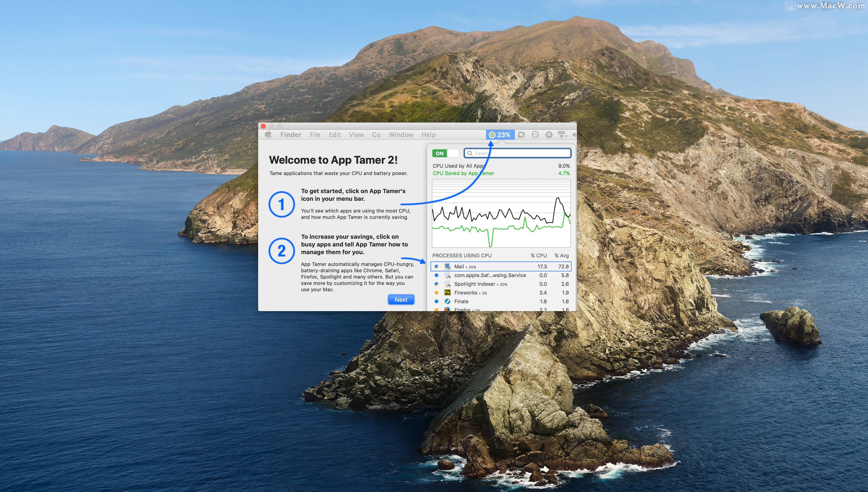This screenshot has height=492, width=868.
Task: Click the Fireworks Fw app icon
Action: pos(448,293)
